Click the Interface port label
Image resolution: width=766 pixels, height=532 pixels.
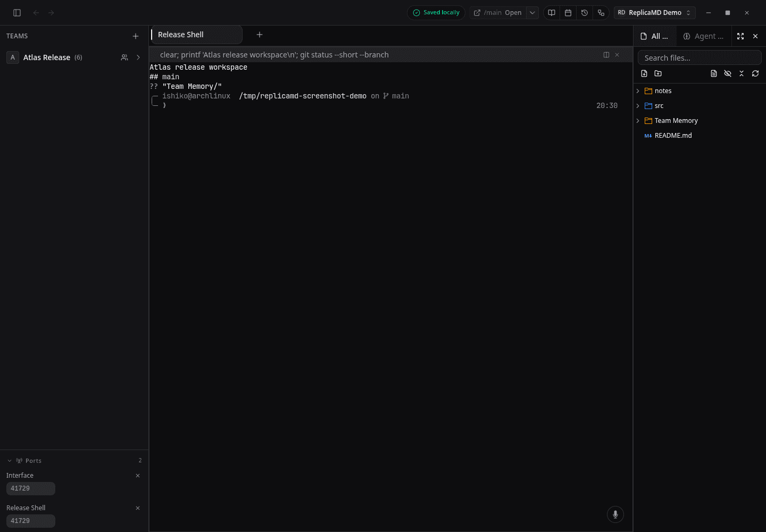coord(20,476)
